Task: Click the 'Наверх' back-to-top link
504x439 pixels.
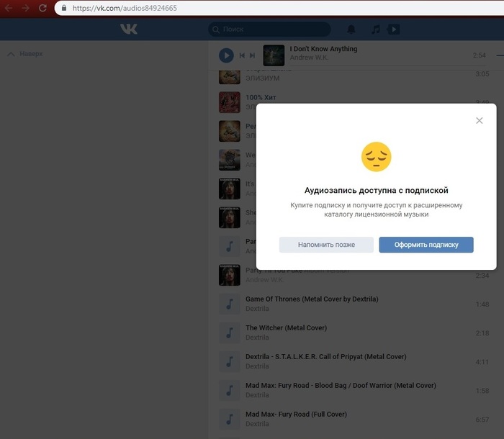Action: tap(26, 54)
